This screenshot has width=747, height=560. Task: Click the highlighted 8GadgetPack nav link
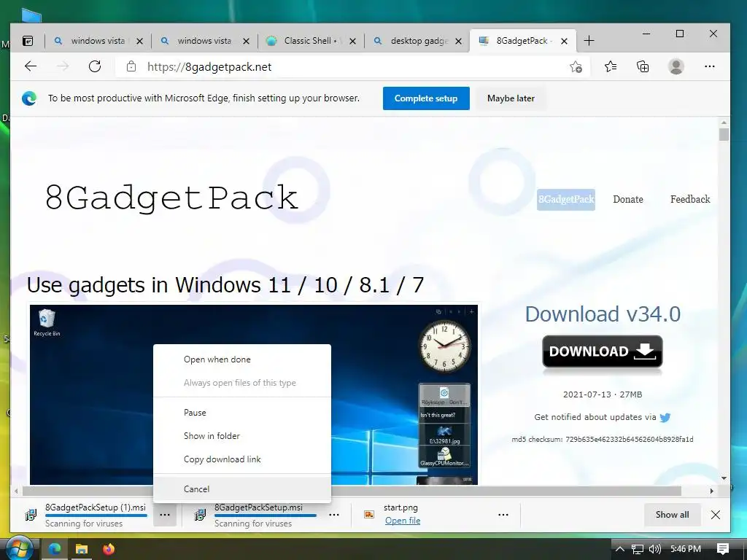tap(566, 199)
